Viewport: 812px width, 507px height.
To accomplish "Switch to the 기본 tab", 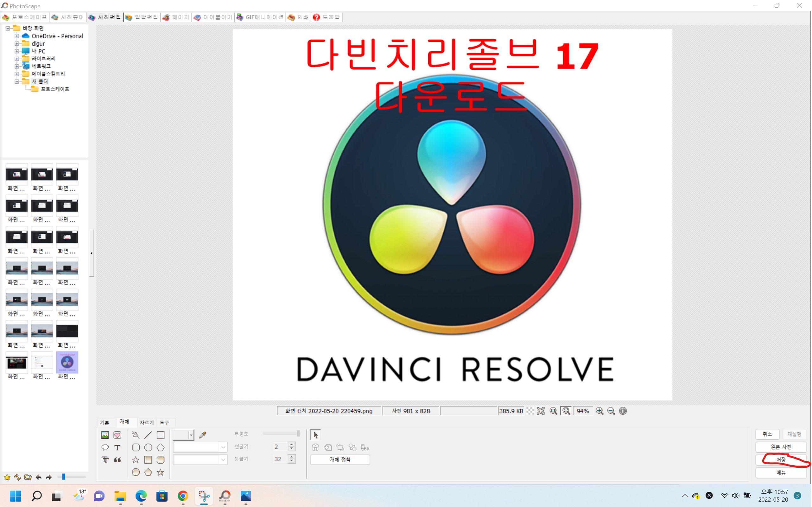I will [x=105, y=422].
